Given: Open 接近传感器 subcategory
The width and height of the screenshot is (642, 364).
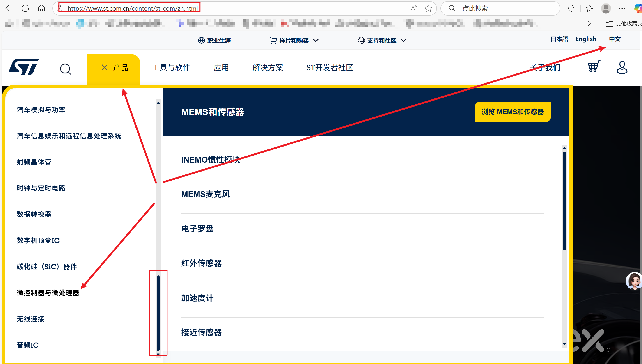Looking at the screenshot, I should pos(202,332).
